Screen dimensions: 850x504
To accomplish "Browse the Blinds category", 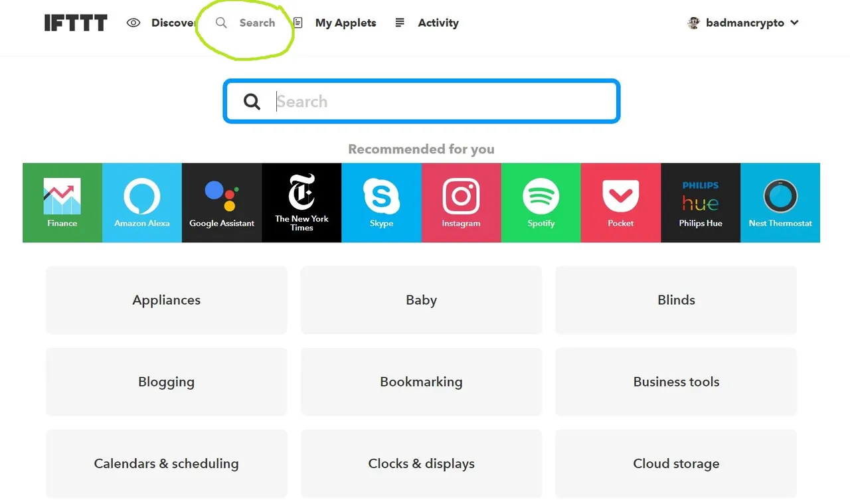I will point(676,300).
